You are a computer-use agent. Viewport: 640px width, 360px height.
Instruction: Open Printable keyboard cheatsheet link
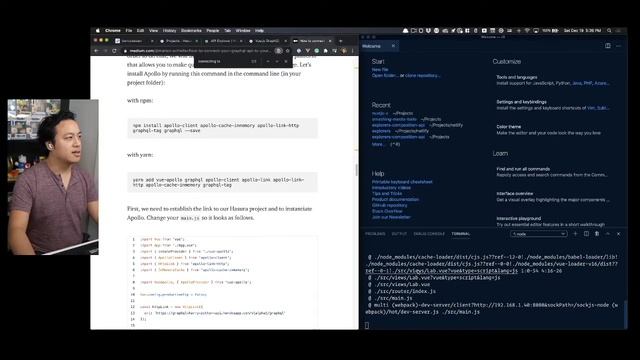402,182
